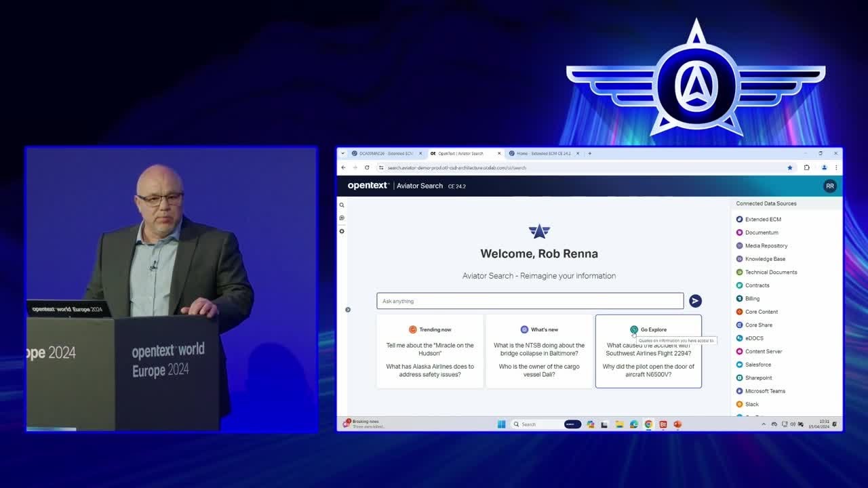Select the Sharepoint data source
This screenshot has height=488, width=868.
754,378
